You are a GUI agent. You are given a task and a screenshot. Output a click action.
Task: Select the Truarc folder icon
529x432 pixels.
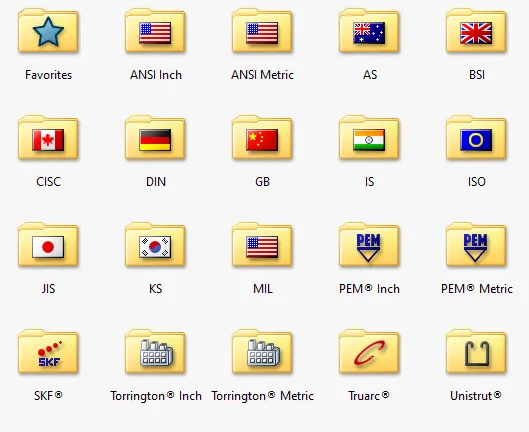(x=369, y=352)
